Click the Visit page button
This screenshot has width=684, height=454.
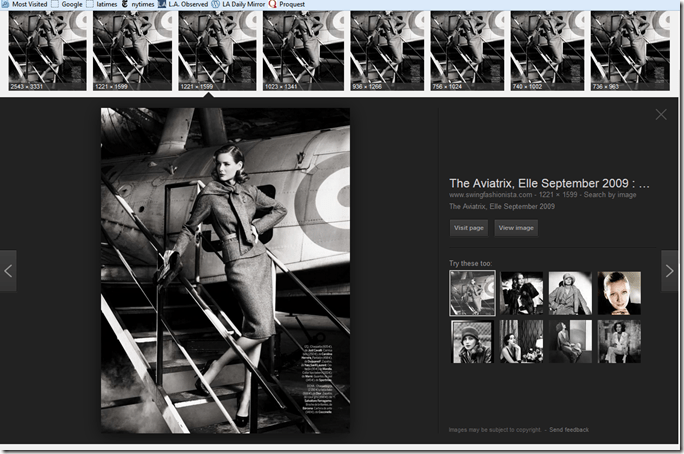[x=469, y=228]
